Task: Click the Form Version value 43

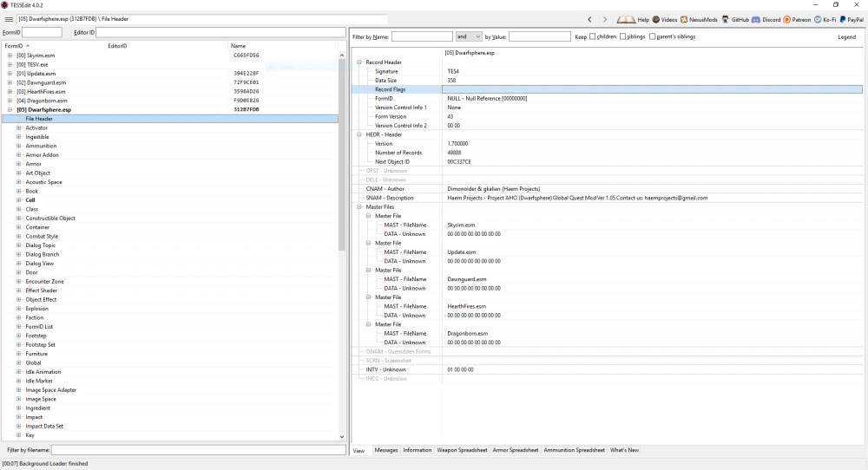Action: (x=450, y=117)
